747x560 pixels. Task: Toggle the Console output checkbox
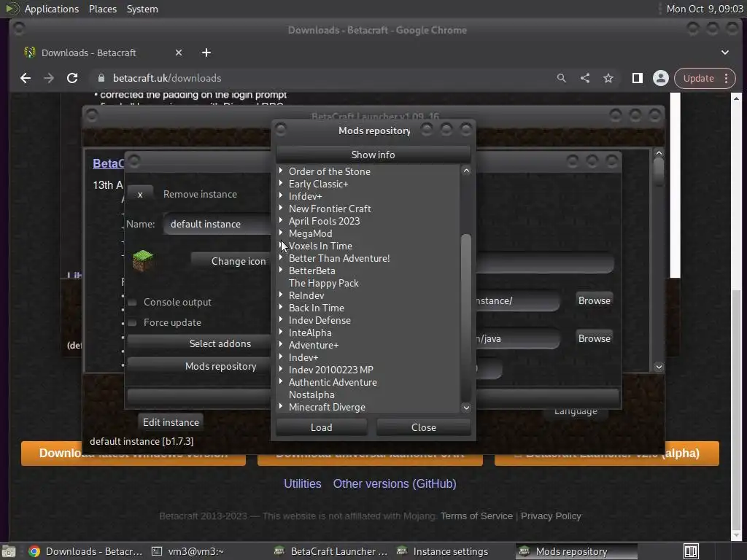[133, 303]
